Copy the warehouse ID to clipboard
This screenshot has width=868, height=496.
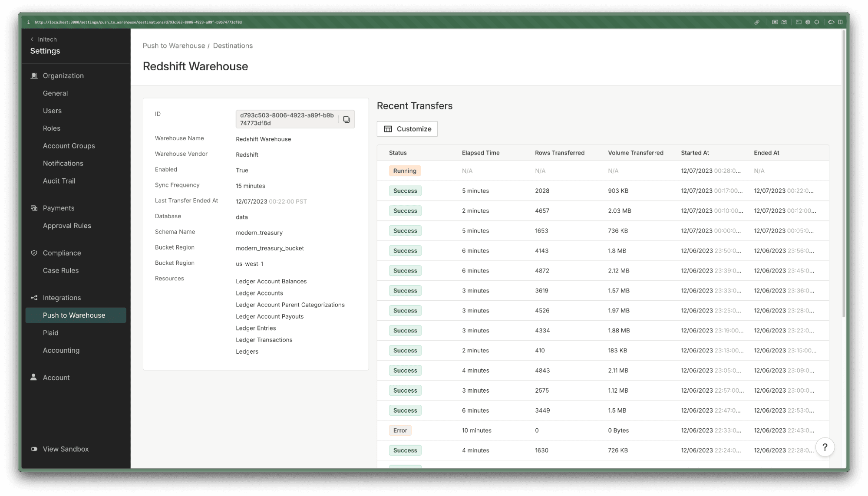click(x=346, y=119)
